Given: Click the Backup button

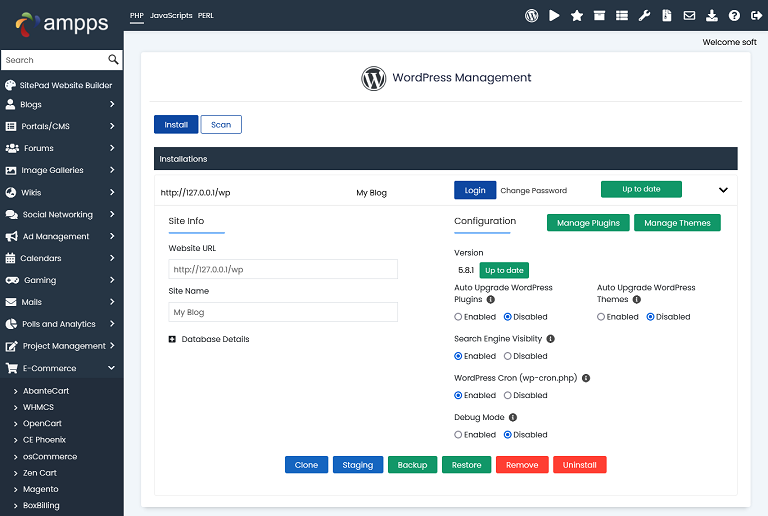Looking at the screenshot, I should [x=412, y=465].
